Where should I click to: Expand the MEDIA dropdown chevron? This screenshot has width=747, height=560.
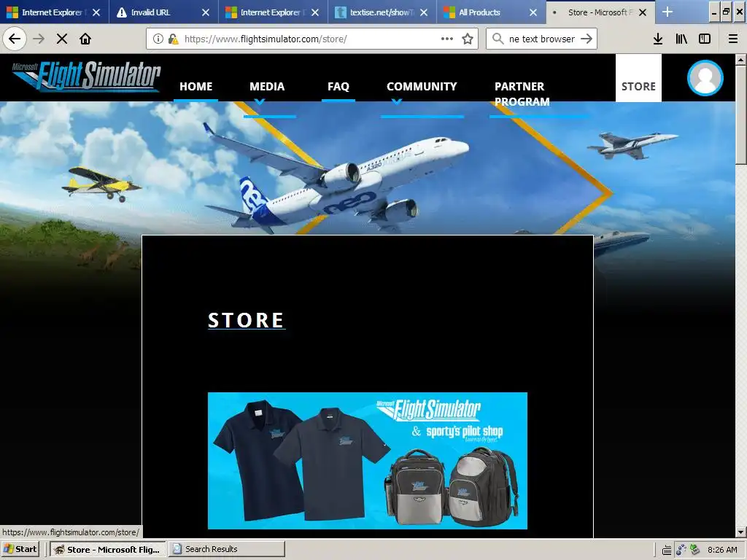[260, 101]
